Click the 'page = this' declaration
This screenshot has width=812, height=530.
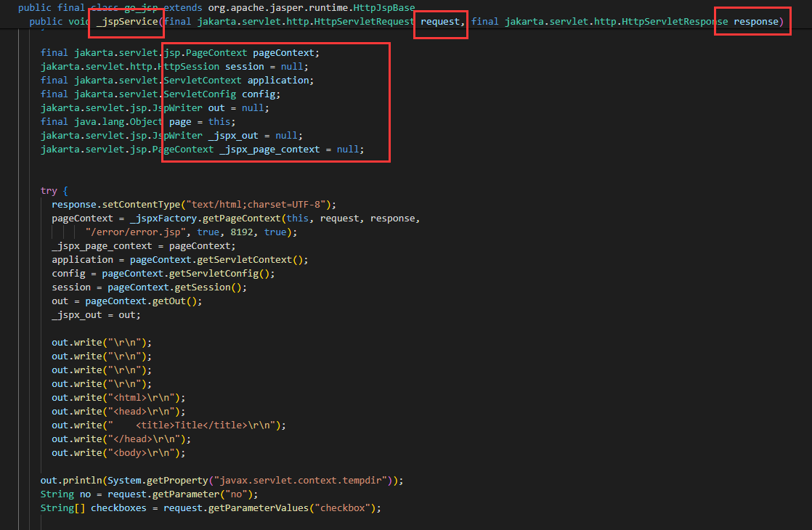pyautogui.click(x=202, y=122)
